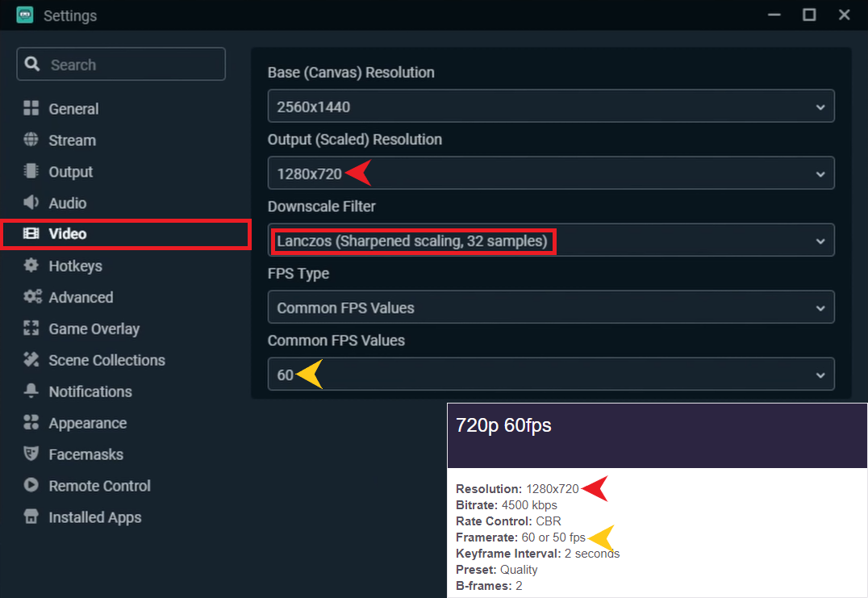Click the search magnifier icon

32,65
